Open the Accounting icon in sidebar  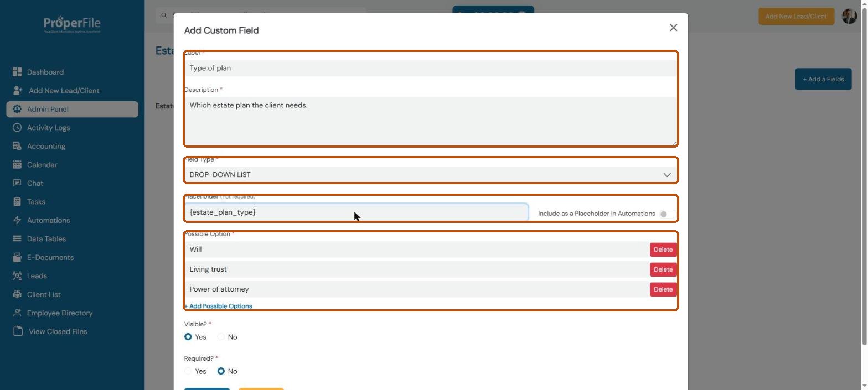(17, 146)
